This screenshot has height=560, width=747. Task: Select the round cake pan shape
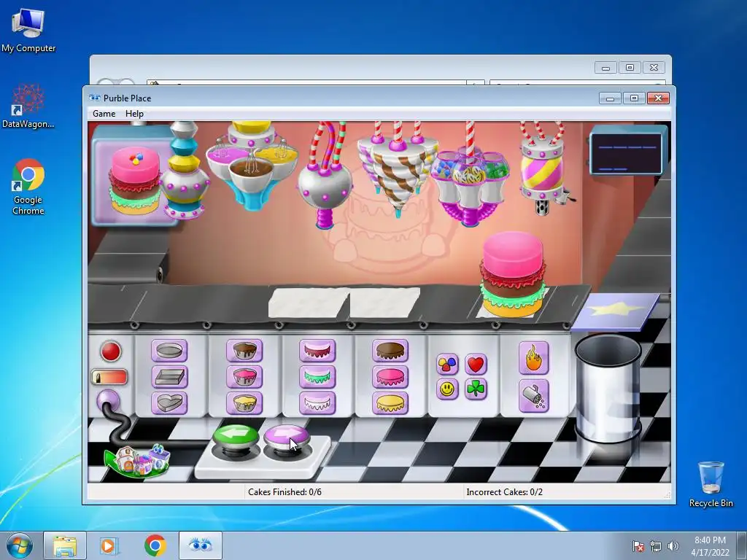(x=169, y=351)
